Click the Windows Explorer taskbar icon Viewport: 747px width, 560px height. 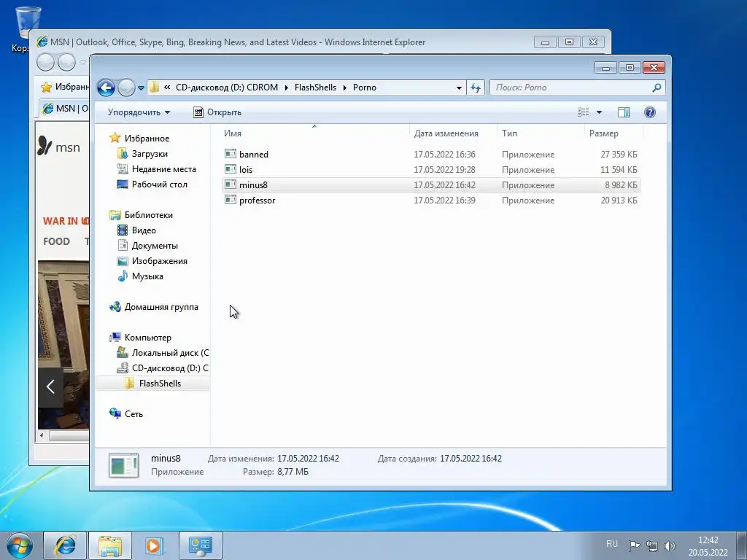[110, 545]
